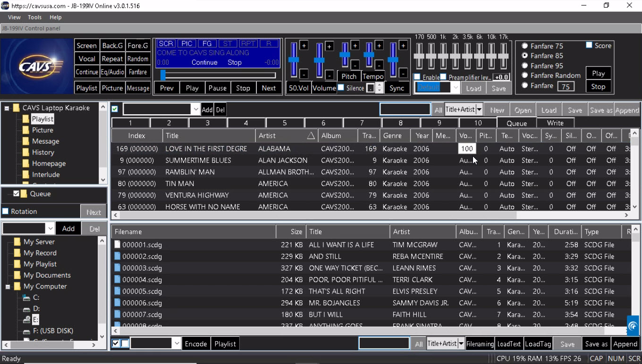Click the Vol cell showing 100
The width and height of the screenshot is (642, 364).
coord(467,149)
